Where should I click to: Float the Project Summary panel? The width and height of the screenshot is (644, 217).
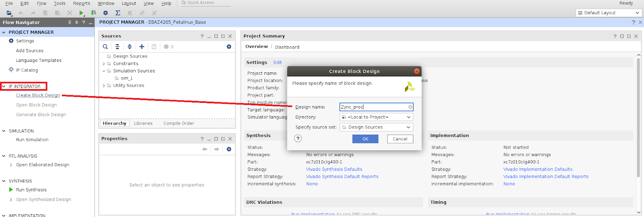(629, 36)
